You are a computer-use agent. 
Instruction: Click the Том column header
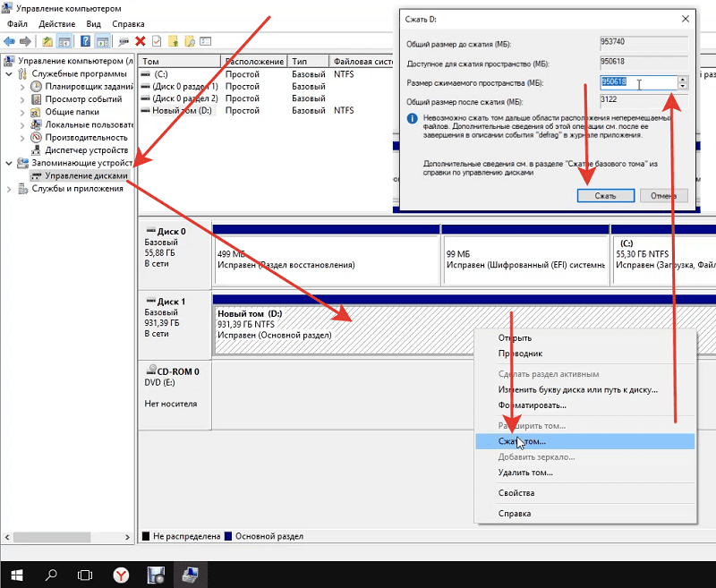click(x=180, y=61)
